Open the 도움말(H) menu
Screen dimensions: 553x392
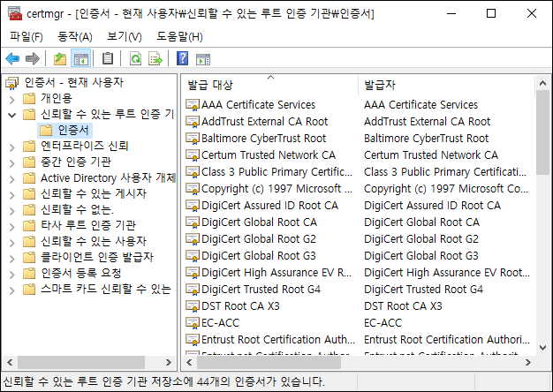click(179, 36)
